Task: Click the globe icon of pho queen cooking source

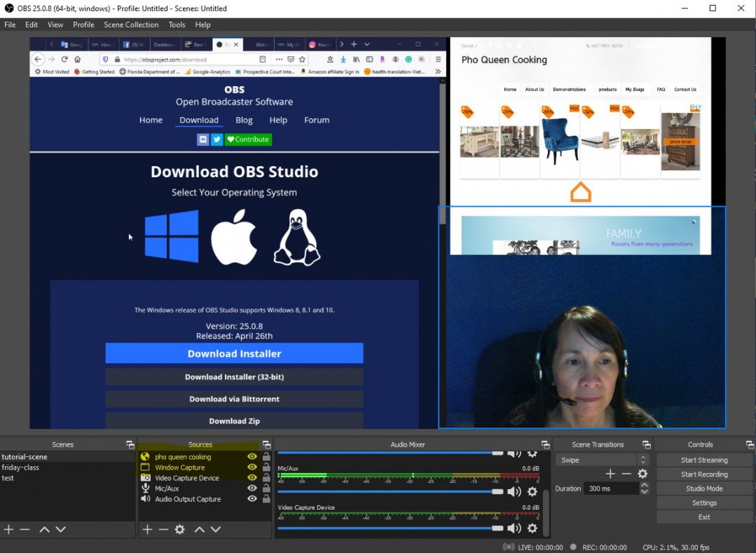Action: [x=145, y=456]
